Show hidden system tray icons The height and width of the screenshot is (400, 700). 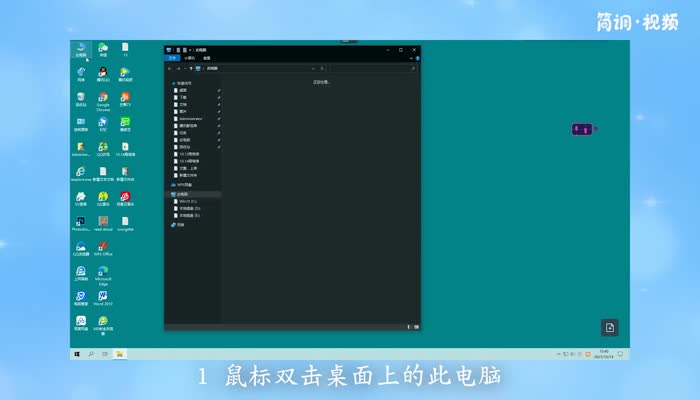(x=558, y=354)
